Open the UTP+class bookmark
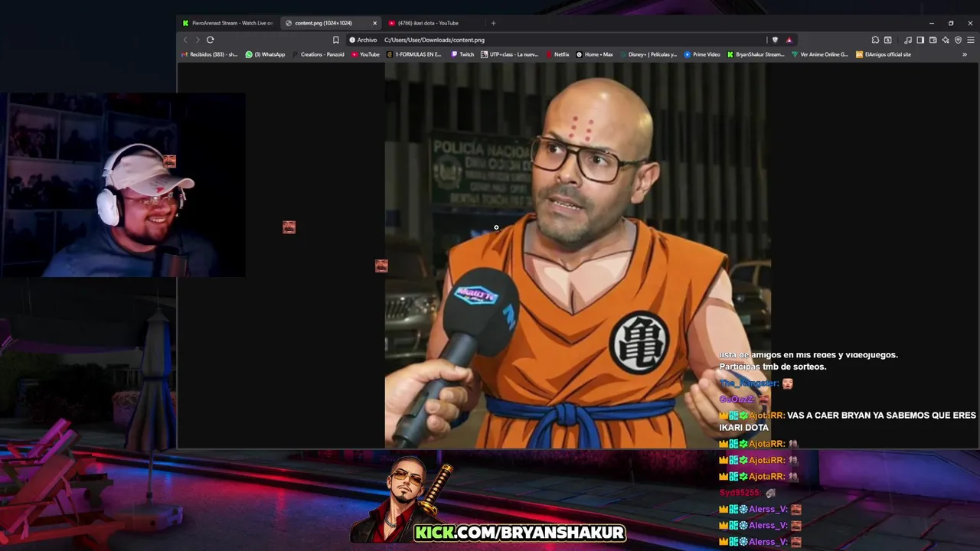The image size is (980, 551). tap(509, 54)
